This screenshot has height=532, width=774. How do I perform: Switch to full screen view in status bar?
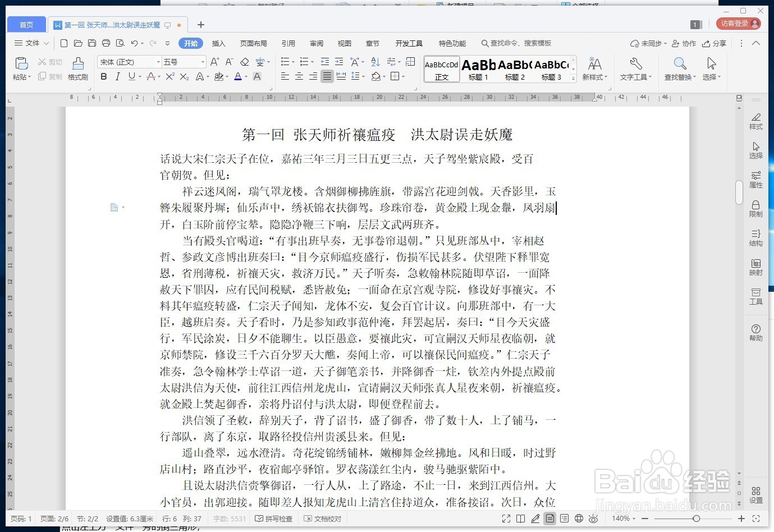point(505,519)
